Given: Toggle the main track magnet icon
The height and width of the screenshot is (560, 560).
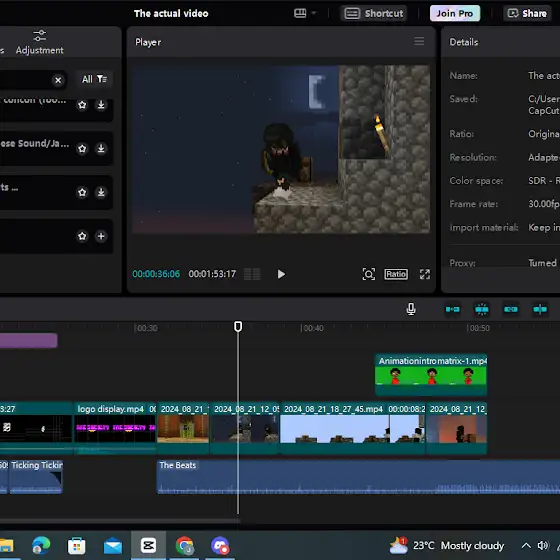Looking at the screenshot, I should click(452, 309).
